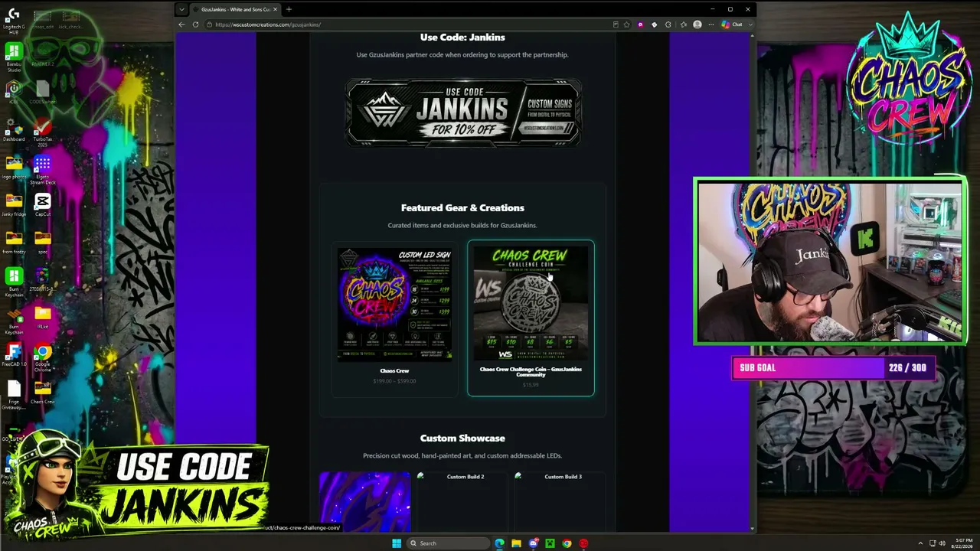Screen dimensions: 980x551
Task: Launch Elgato Stream Deck shortcut
Action: (42, 170)
